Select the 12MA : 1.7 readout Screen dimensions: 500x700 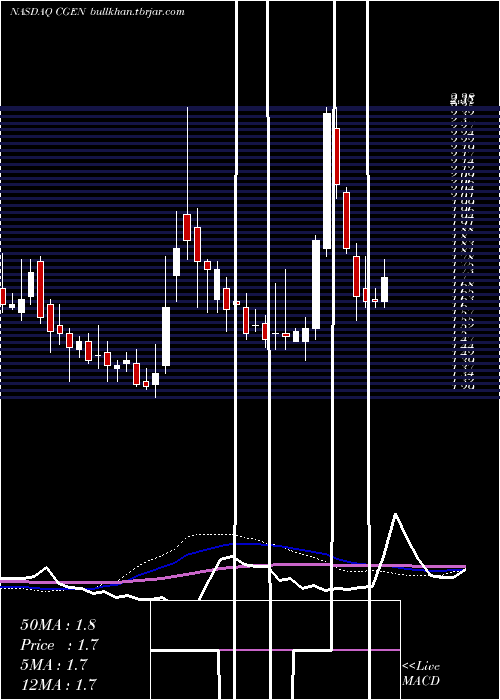click(58, 684)
